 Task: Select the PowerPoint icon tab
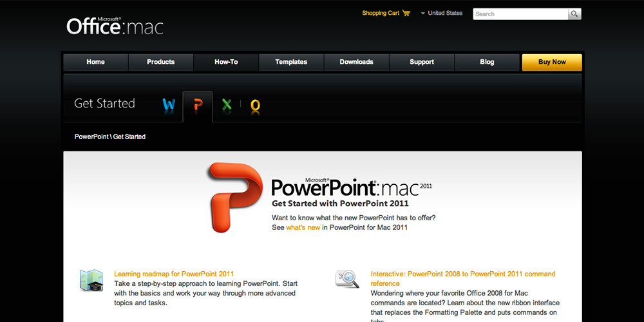coord(198,106)
